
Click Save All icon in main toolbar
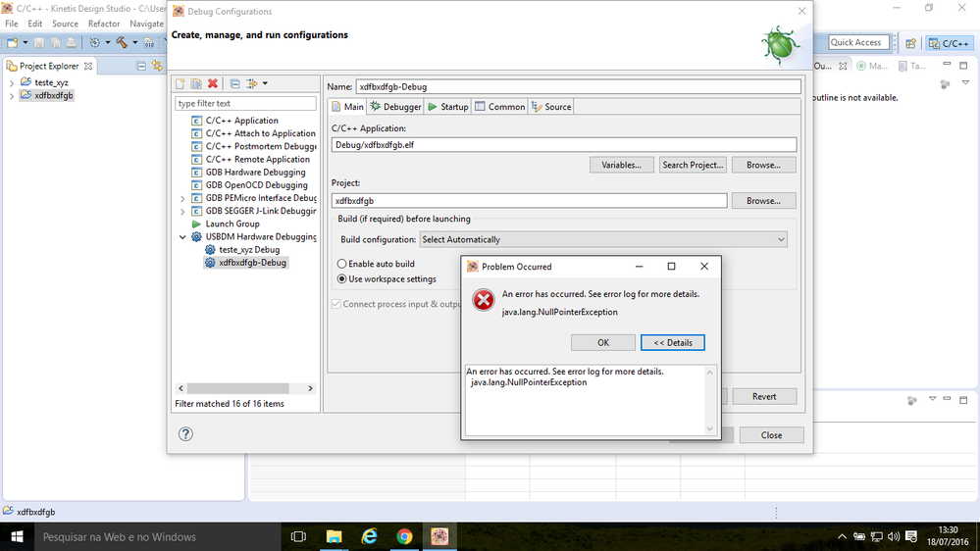(55, 42)
